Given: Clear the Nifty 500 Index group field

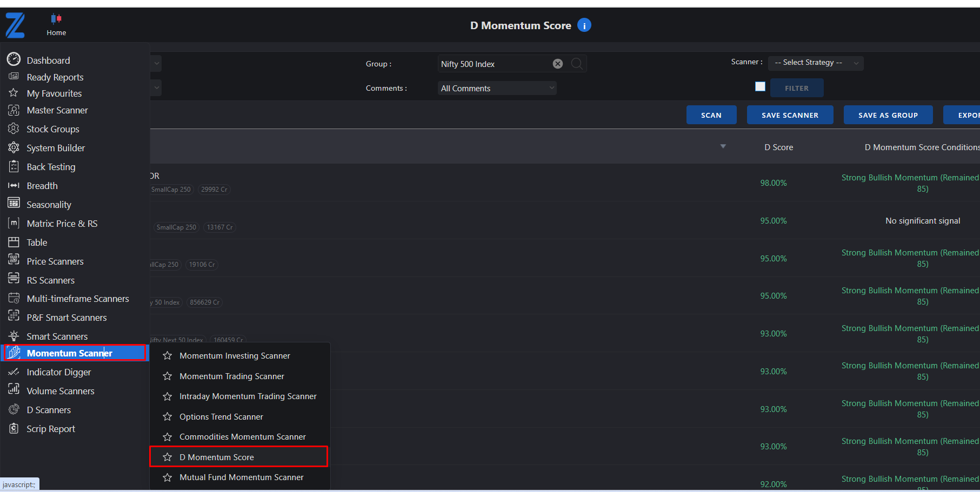Looking at the screenshot, I should click(x=557, y=64).
